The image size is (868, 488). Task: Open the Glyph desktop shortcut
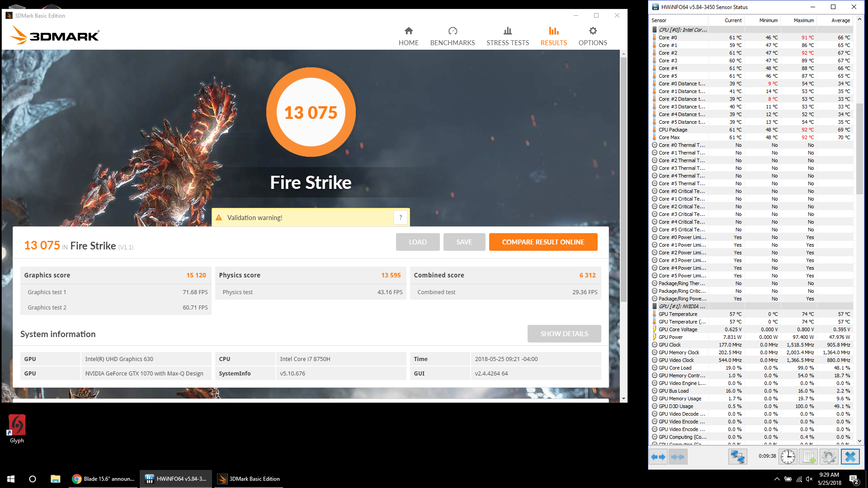[x=17, y=429]
